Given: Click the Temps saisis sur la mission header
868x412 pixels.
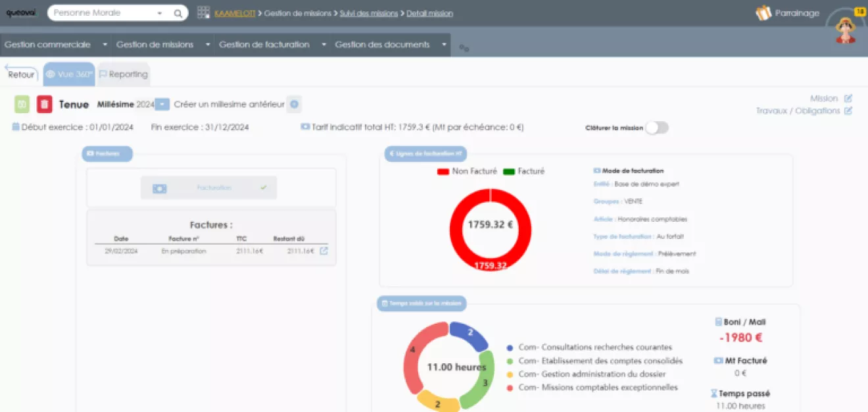Looking at the screenshot, I should coord(422,303).
